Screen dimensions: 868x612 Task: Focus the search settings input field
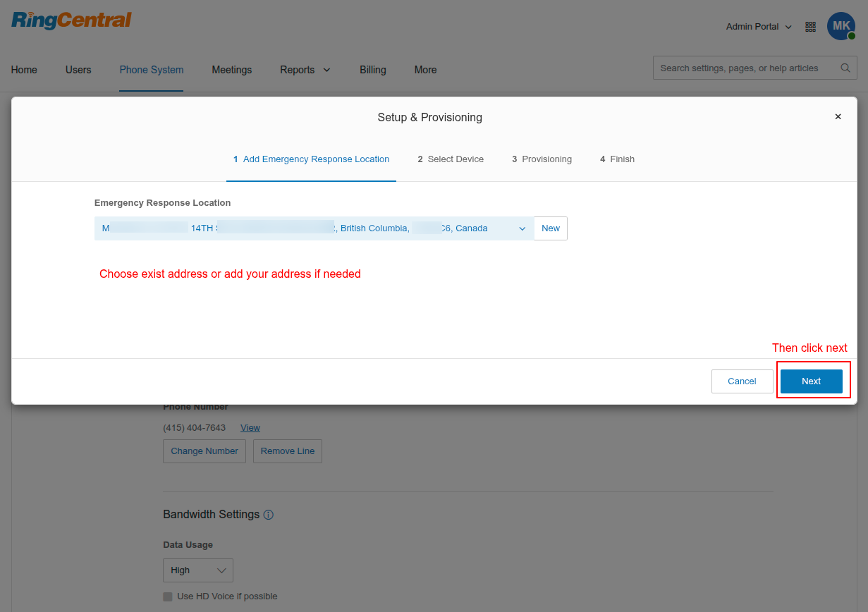coord(744,68)
